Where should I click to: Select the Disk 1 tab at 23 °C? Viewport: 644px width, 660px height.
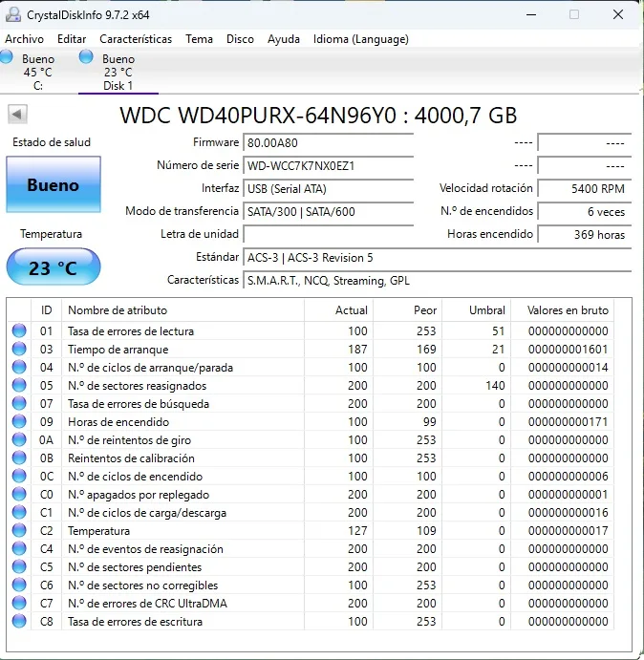tap(118, 73)
